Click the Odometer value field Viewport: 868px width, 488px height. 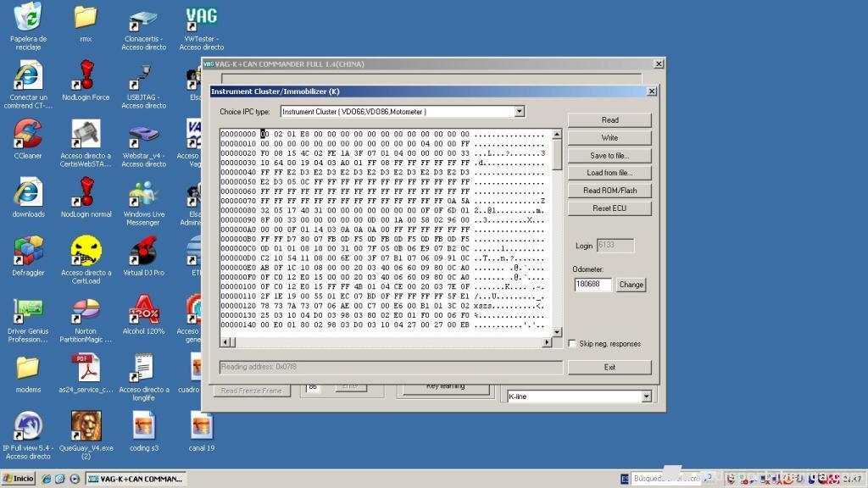tap(593, 285)
